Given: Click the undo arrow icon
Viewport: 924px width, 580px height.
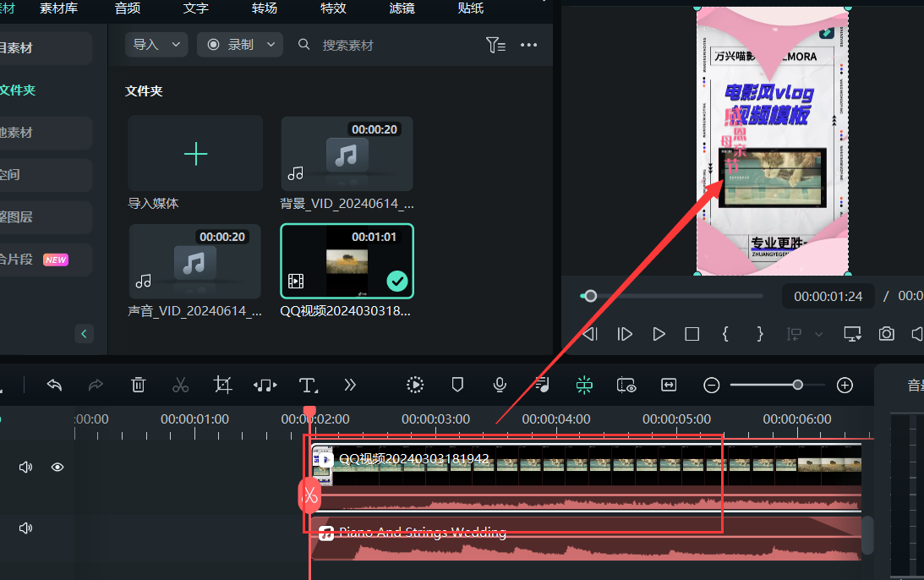Looking at the screenshot, I should tap(54, 385).
